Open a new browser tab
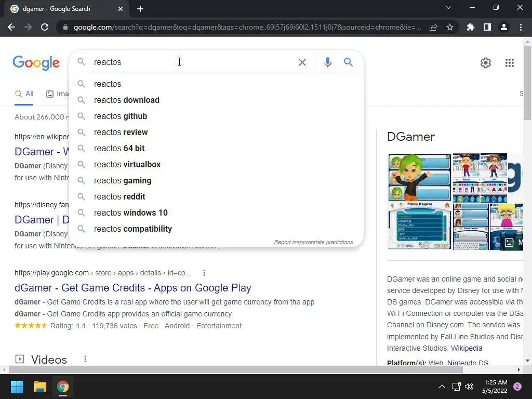Image resolution: width=532 pixels, height=399 pixels. 140,9
